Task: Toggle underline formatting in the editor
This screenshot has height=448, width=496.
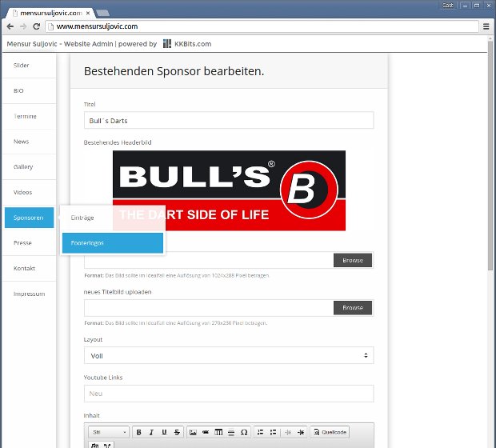Action: (x=164, y=432)
